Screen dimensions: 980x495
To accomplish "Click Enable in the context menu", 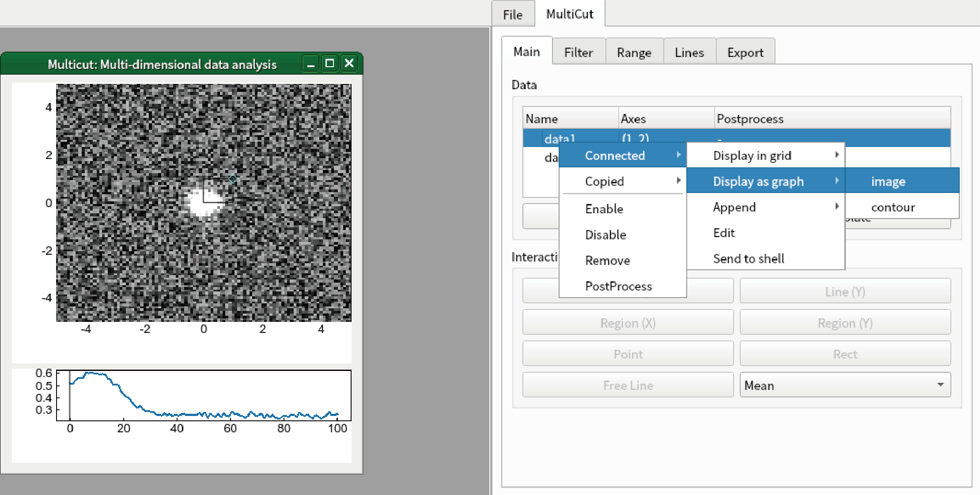I will [622, 209].
